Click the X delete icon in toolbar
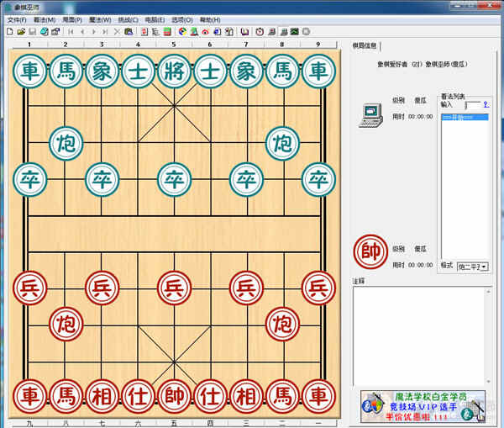504x428 pixels. coord(117,31)
